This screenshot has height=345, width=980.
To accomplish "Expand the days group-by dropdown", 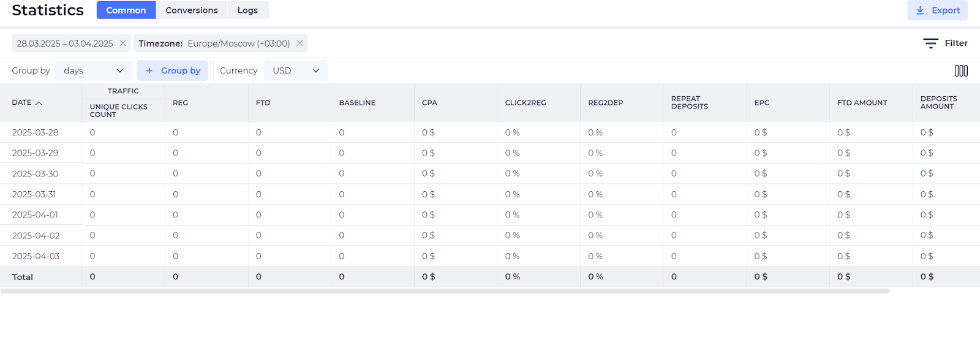I will (x=93, y=71).
